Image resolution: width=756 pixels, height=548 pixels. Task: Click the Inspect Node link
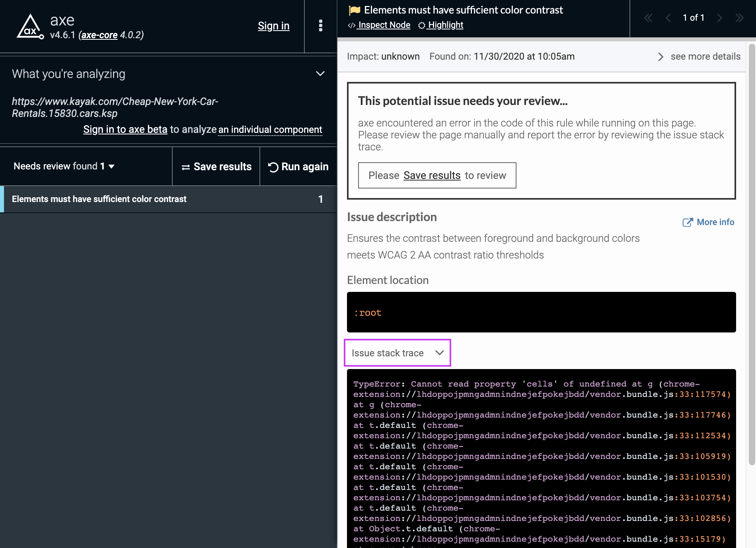click(x=379, y=25)
